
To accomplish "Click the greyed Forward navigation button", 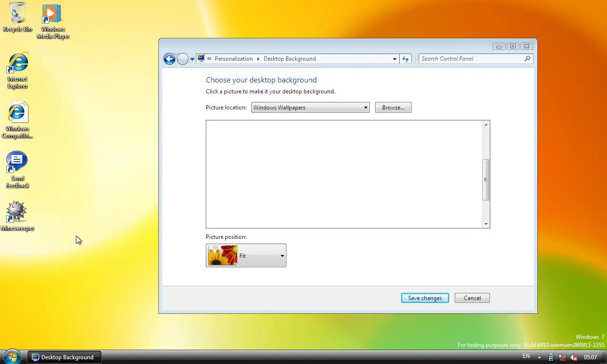I will click(x=183, y=59).
